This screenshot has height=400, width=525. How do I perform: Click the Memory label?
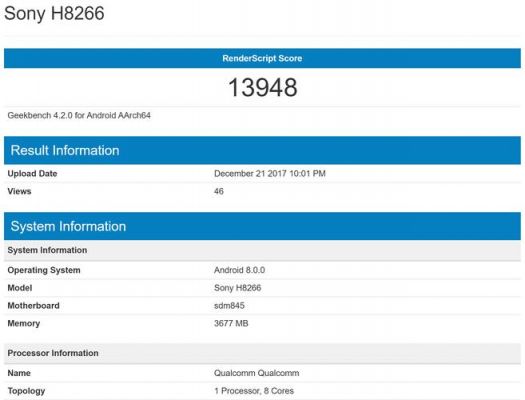pyautogui.click(x=24, y=324)
